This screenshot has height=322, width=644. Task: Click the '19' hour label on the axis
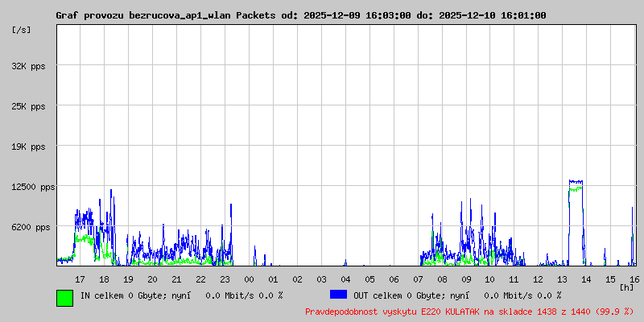click(129, 279)
